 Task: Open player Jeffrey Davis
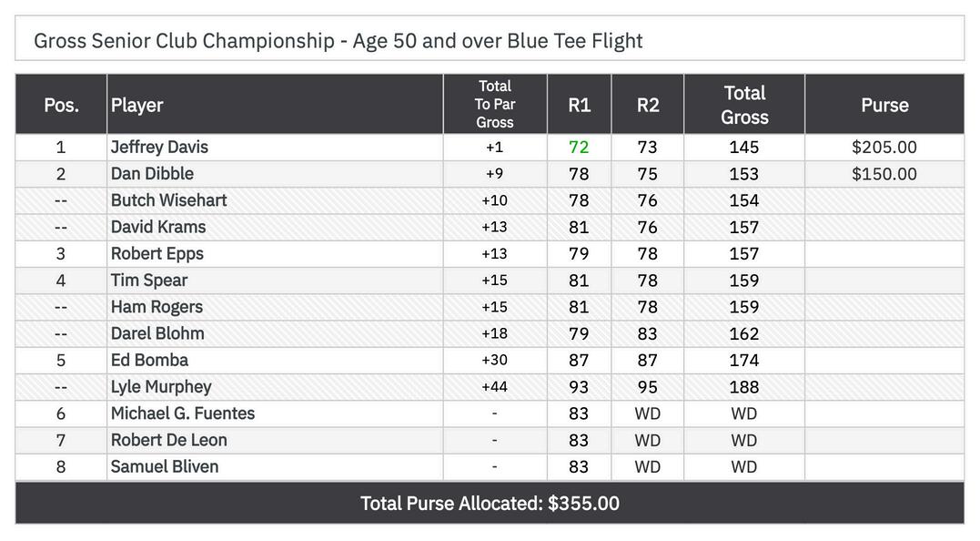click(x=159, y=147)
